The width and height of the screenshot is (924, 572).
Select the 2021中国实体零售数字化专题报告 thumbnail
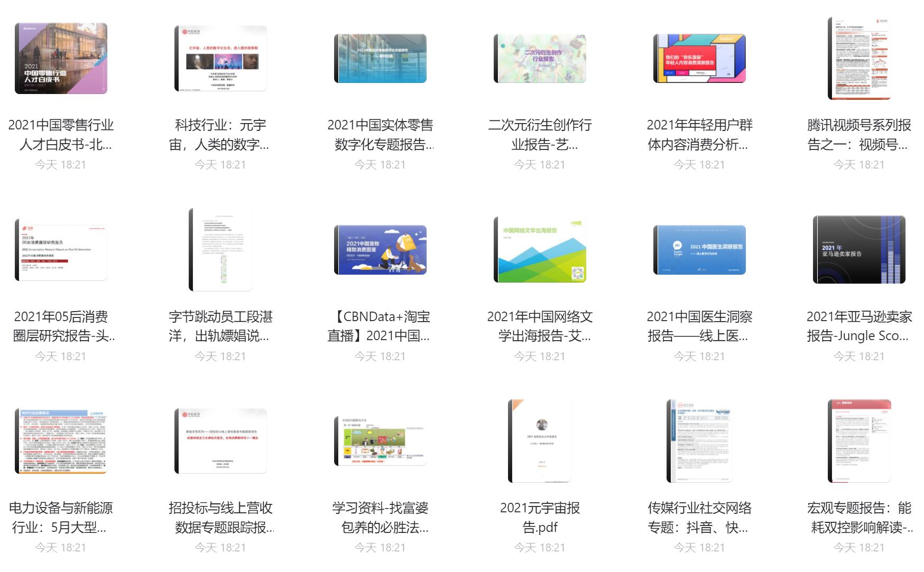[380, 59]
